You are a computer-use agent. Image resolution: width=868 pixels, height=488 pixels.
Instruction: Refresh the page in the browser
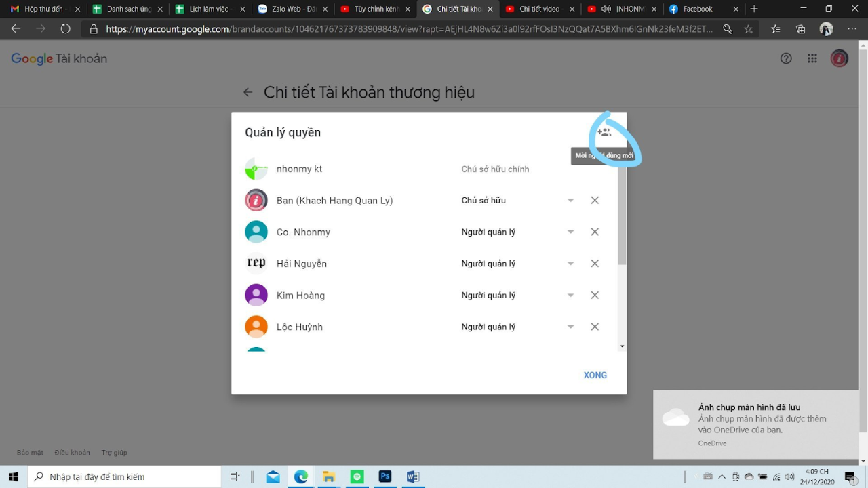tap(65, 29)
